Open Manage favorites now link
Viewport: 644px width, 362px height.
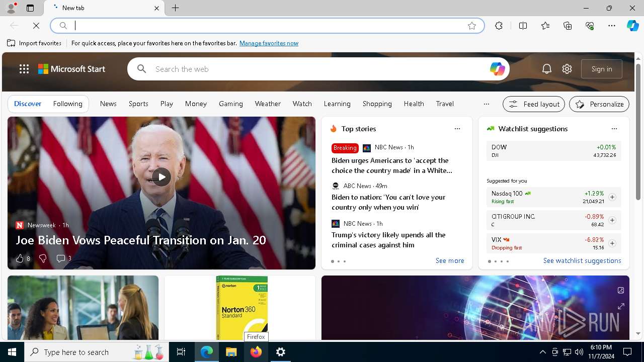pos(269,43)
